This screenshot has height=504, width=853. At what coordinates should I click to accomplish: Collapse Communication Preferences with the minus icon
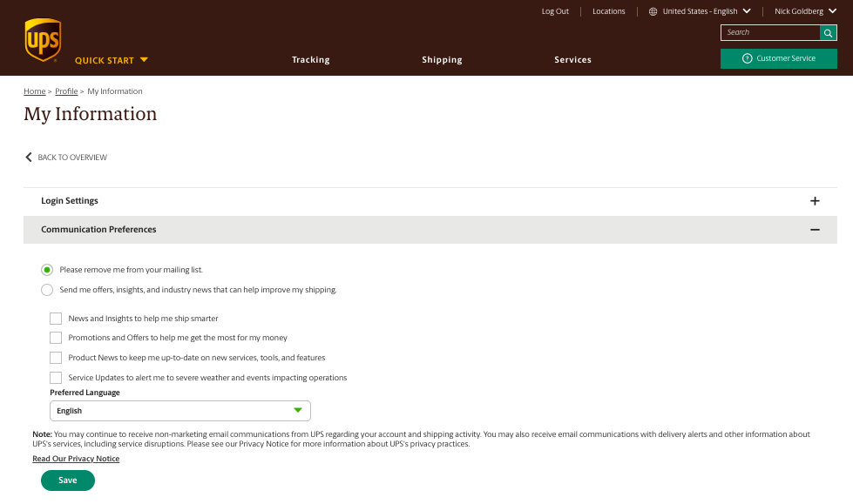[x=815, y=230]
